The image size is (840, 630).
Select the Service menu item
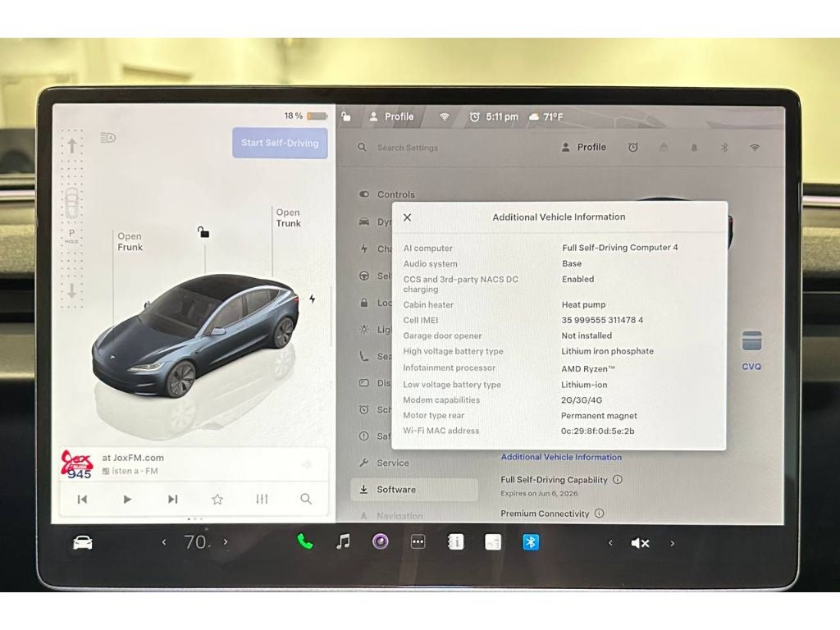pyautogui.click(x=384, y=463)
